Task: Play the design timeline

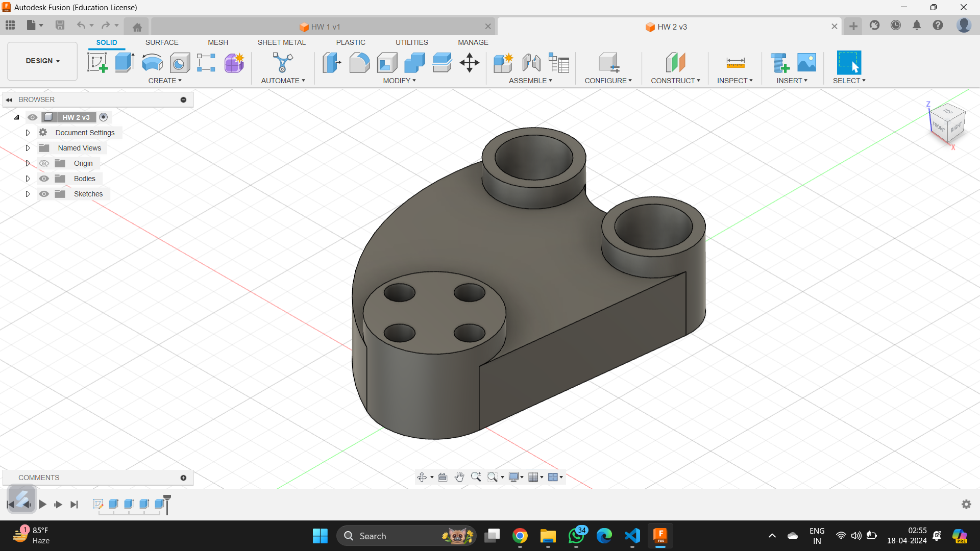Action: [43, 505]
